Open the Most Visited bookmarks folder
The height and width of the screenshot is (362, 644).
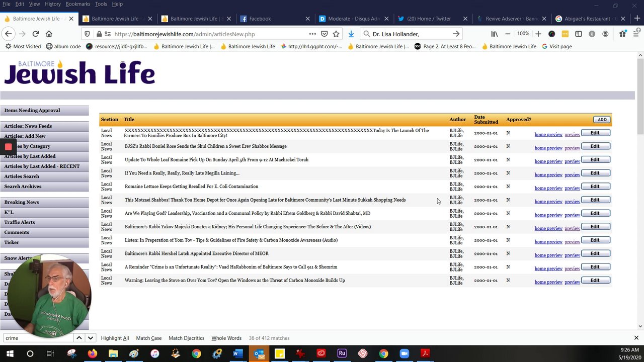(x=23, y=46)
